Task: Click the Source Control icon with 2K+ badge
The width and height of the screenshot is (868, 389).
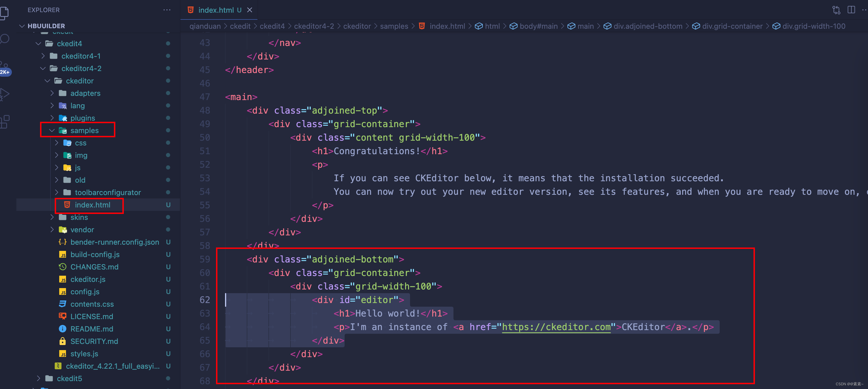Action: tap(5, 66)
